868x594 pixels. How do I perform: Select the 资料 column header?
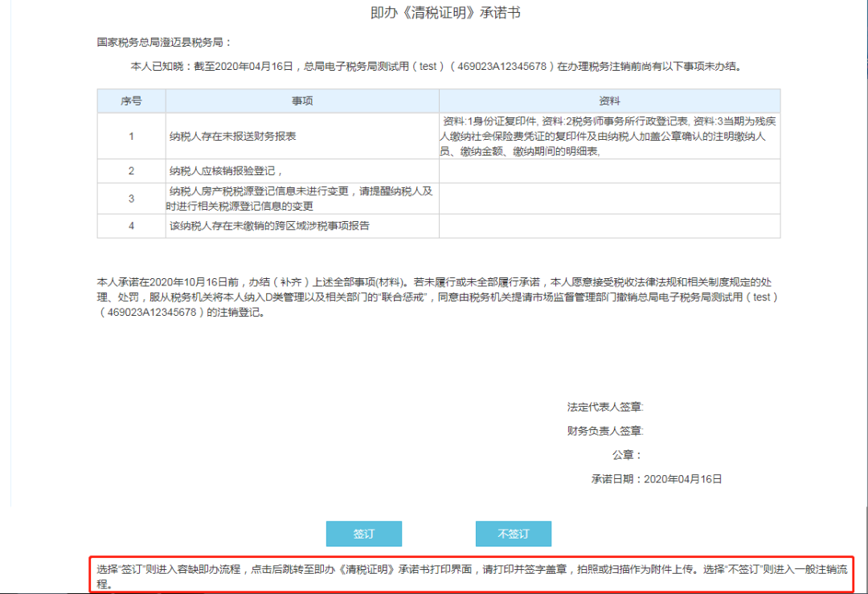[x=609, y=100]
